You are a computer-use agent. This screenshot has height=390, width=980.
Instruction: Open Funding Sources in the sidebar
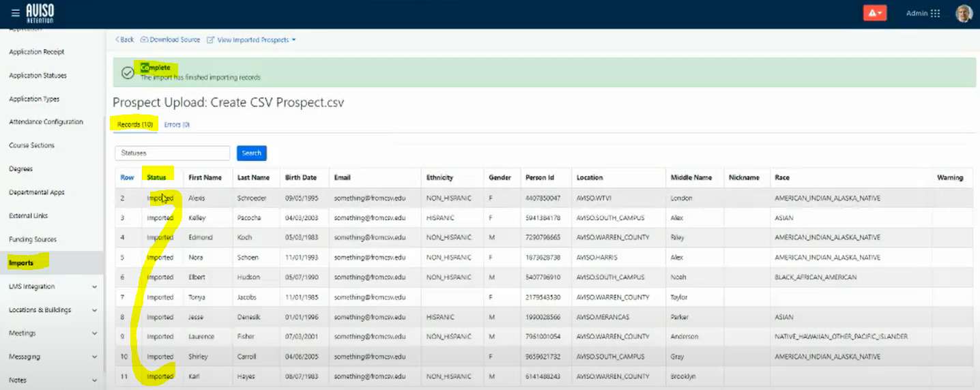click(33, 239)
